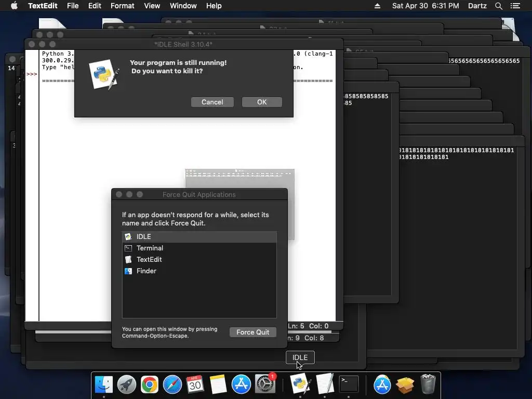Click the >>> prompt in IDLE Shell
The image size is (532, 399).
click(32, 74)
